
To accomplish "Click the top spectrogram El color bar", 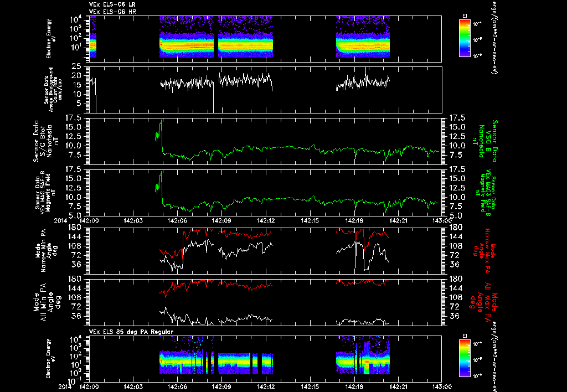I will coord(465,38).
